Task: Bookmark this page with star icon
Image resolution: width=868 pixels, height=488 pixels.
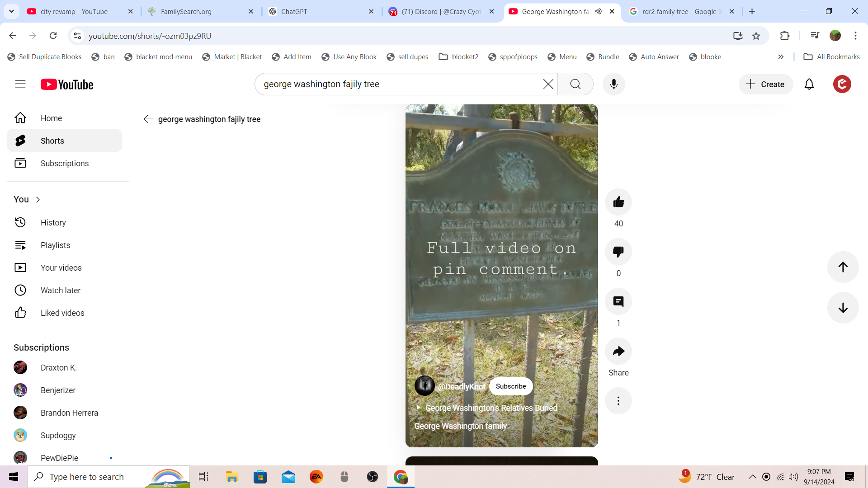Action: click(x=756, y=36)
